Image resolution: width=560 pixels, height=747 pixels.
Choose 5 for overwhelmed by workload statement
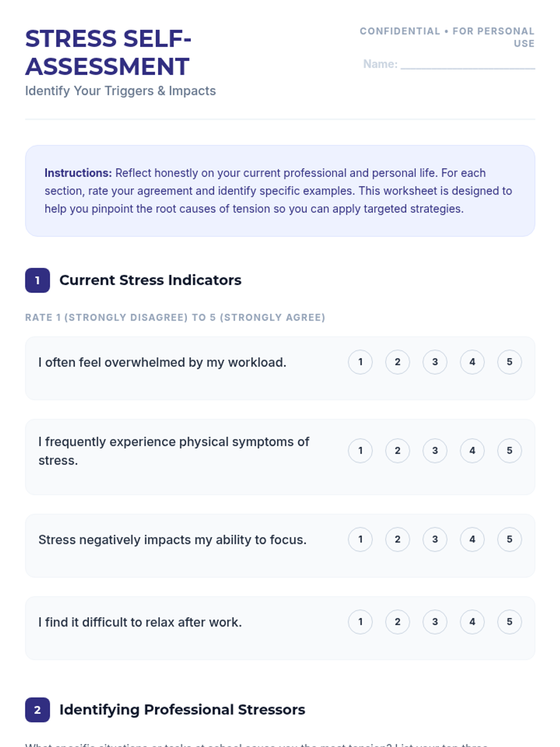pos(510,362)
